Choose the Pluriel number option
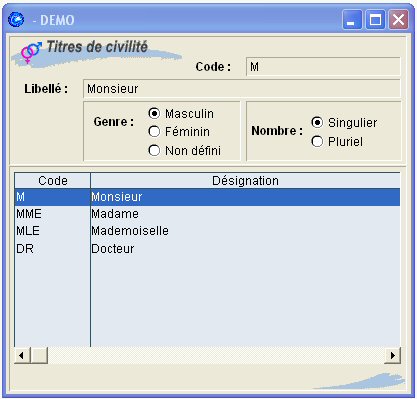417x399 pixels. 317,141
